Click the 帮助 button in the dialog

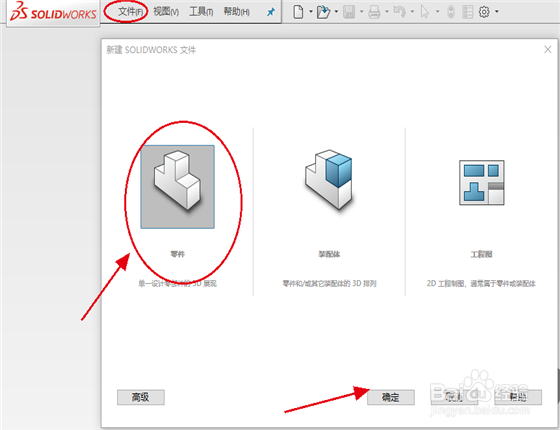click(x=518, y=397)
